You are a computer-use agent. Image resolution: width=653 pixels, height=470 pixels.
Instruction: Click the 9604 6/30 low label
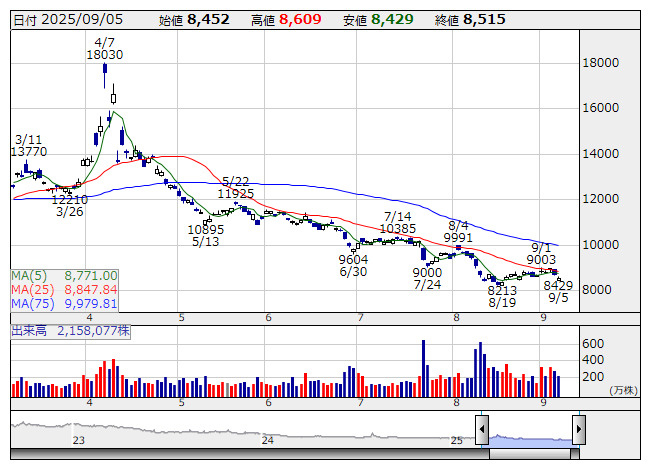(353, 266)
